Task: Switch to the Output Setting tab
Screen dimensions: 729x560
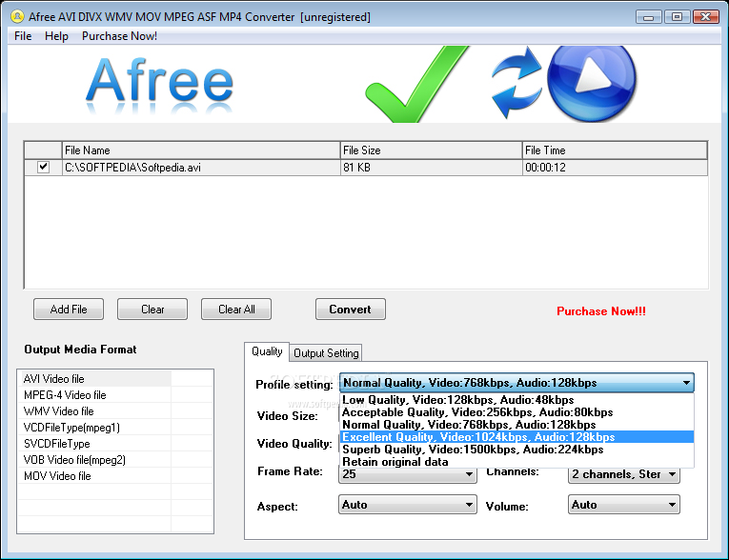Action: coord(326,353)
